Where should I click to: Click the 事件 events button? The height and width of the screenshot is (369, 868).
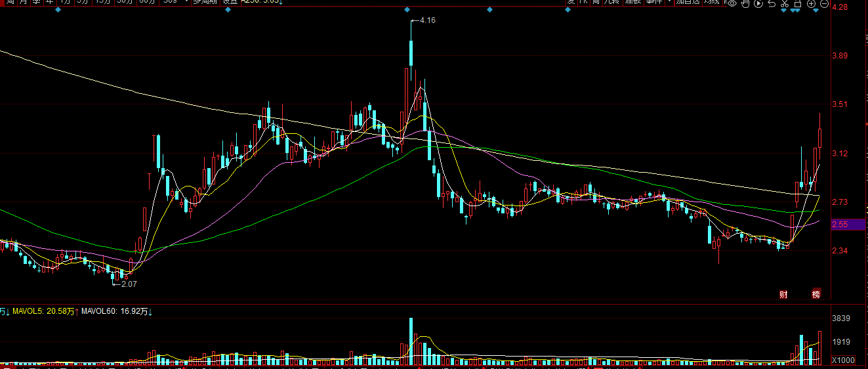pyautogui.click(x=654, y=3)
